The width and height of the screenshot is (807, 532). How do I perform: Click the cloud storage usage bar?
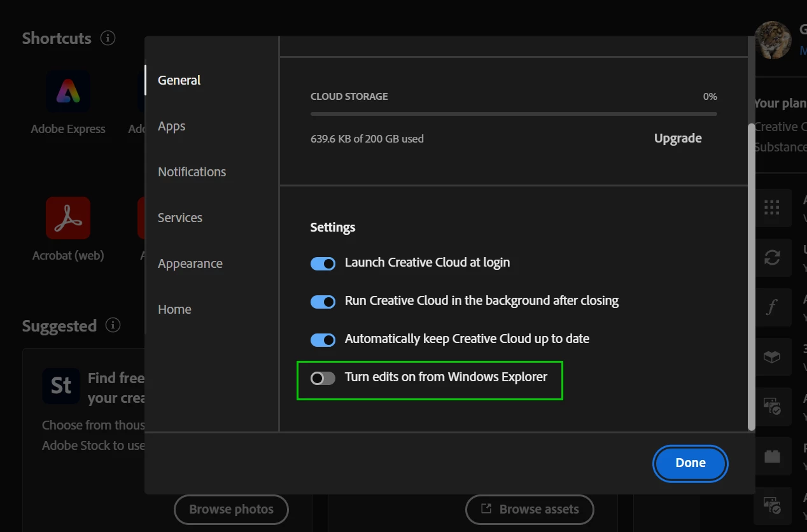514,114
